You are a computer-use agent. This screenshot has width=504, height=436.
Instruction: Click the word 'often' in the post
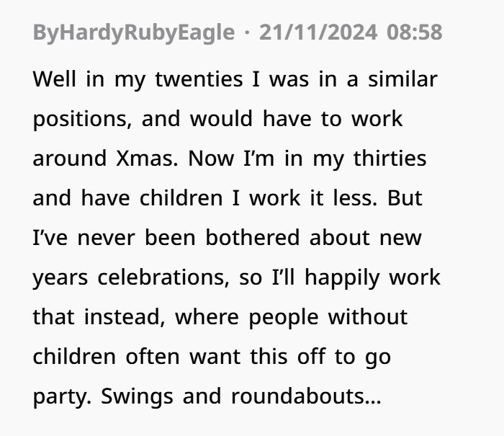pos(153,357)
